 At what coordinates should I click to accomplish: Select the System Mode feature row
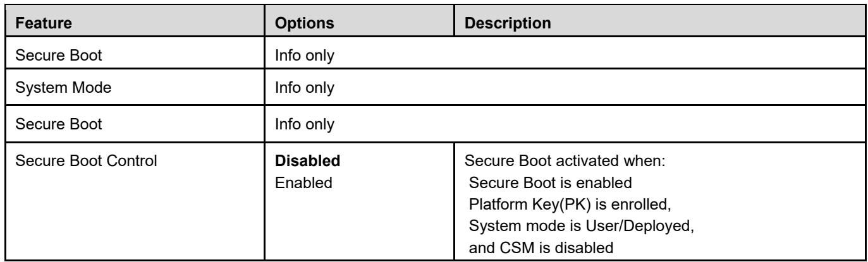tap(433, 89)
